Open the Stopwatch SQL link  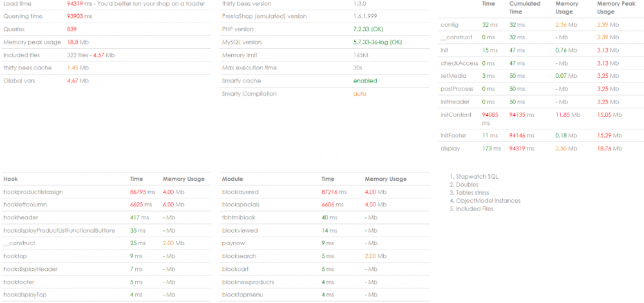(478, 176)
